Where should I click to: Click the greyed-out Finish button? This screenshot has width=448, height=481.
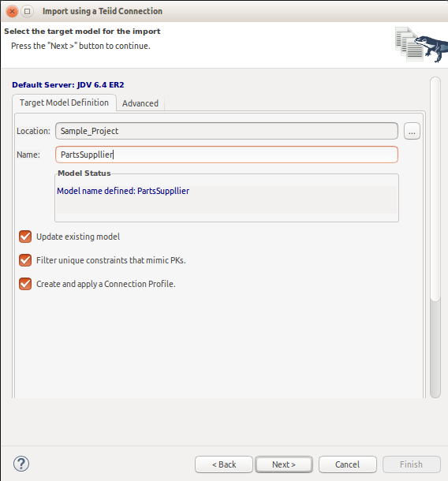[411, 464]
